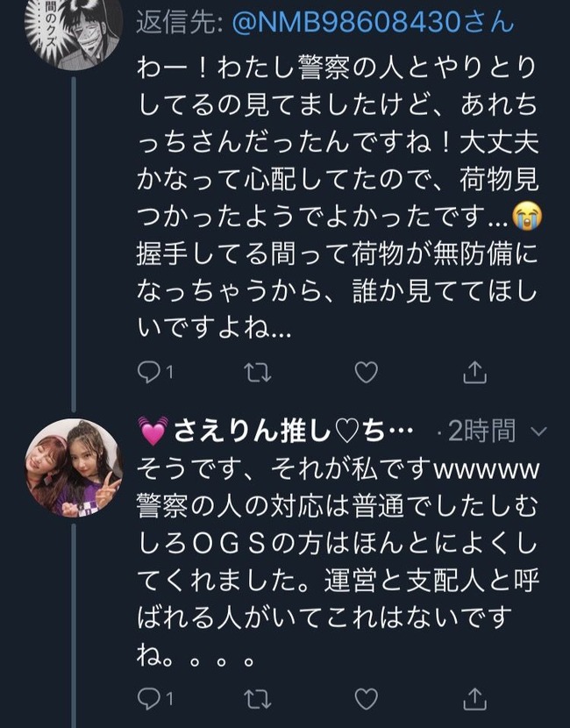Expand the tweet options chevron beside 2時間
This screenshot has width=570, height=728.
pyautogui.click(x=538, y=432)
